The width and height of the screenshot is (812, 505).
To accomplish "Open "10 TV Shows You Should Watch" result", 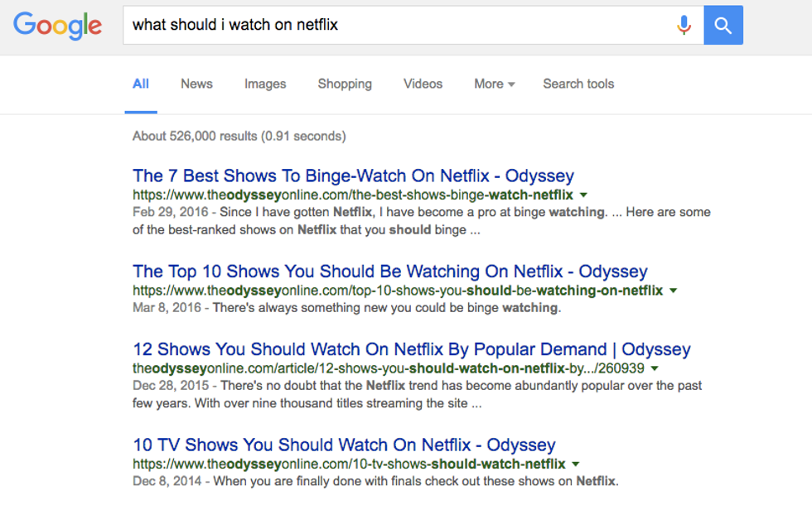I will click(344, 445).
